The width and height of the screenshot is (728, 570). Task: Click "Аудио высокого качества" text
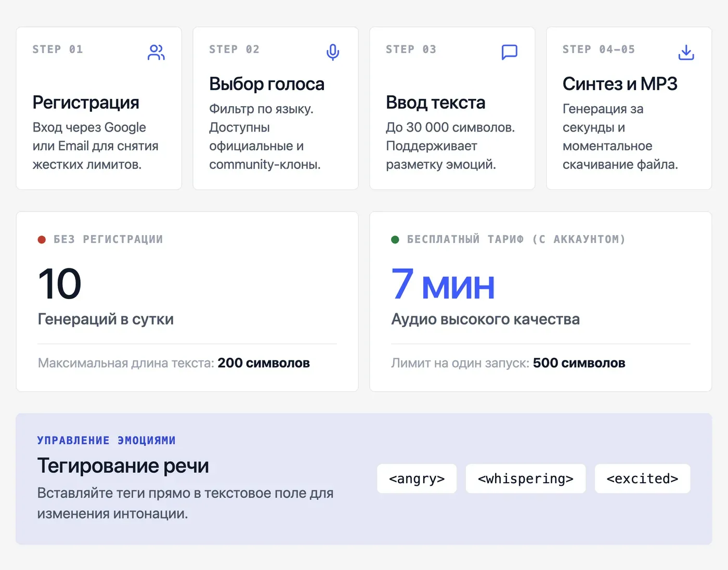pyautogui.click(x=486, y=319)
